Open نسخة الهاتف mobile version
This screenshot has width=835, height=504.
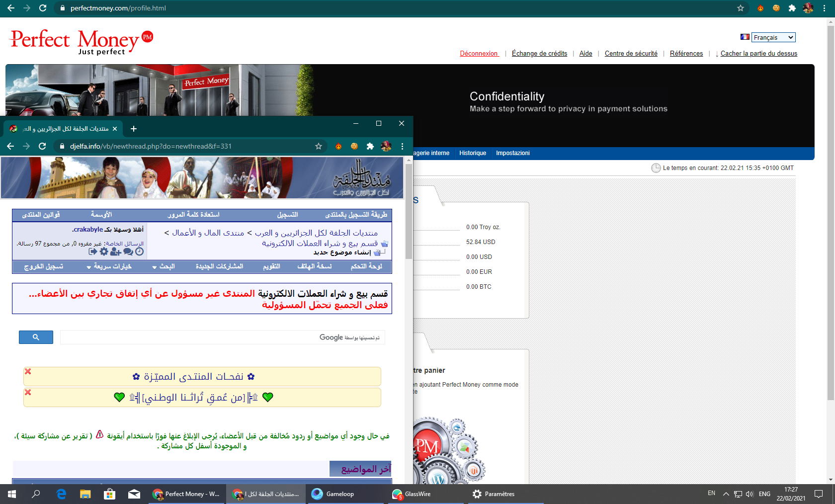315,266
